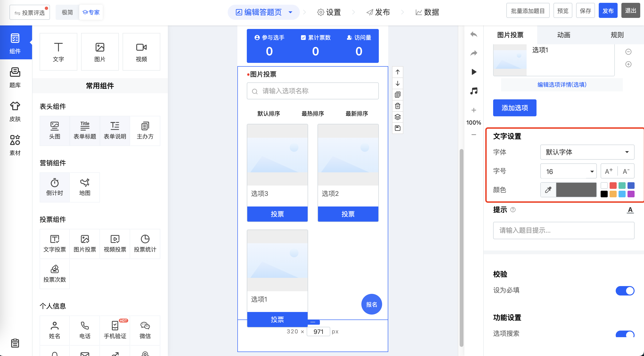Click the 请输入选项名称 search field
This screenshot has width=644, height=356.
313,91
